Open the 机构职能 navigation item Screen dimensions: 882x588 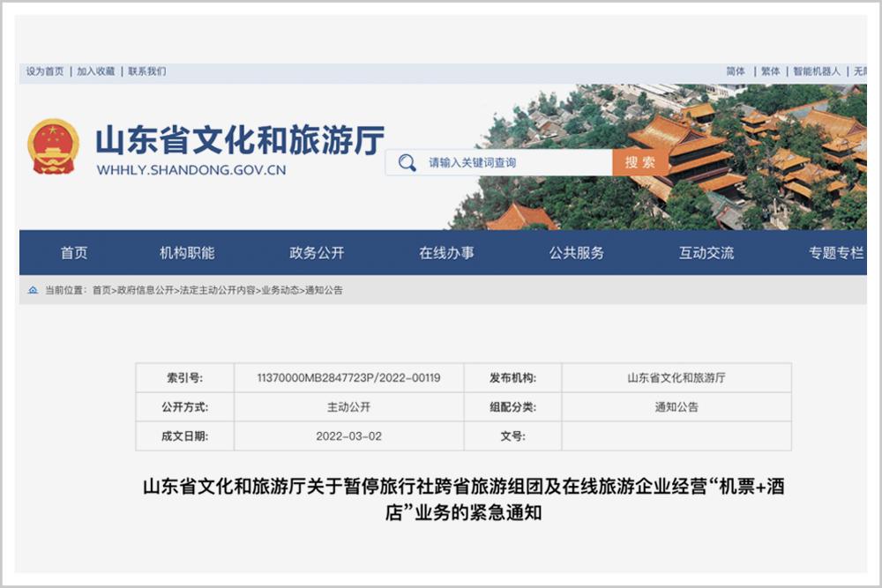[x=187, y=253]
